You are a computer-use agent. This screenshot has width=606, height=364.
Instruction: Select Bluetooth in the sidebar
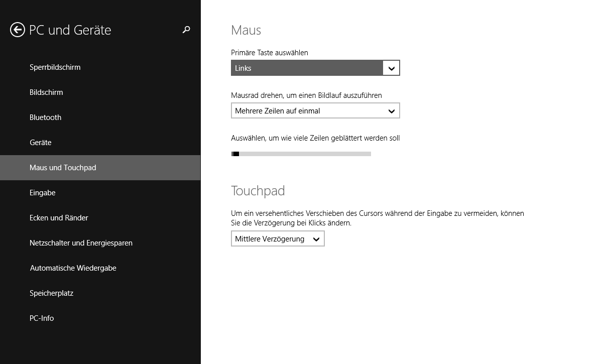45,117
